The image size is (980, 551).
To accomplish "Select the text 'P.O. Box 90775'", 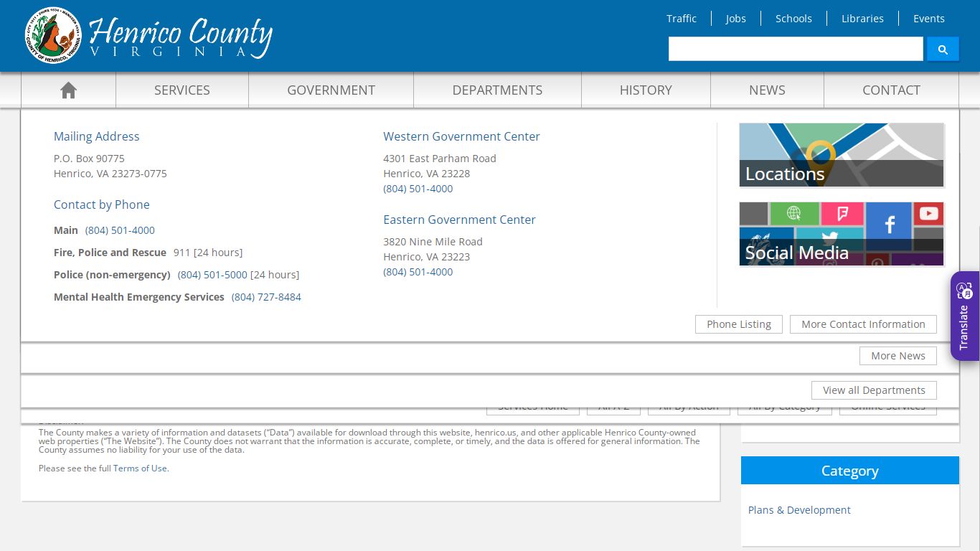I will point(89,159).
